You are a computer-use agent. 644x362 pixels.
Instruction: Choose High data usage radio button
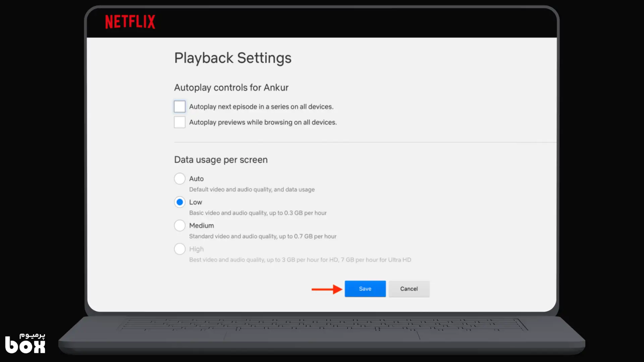click(179, 249)
